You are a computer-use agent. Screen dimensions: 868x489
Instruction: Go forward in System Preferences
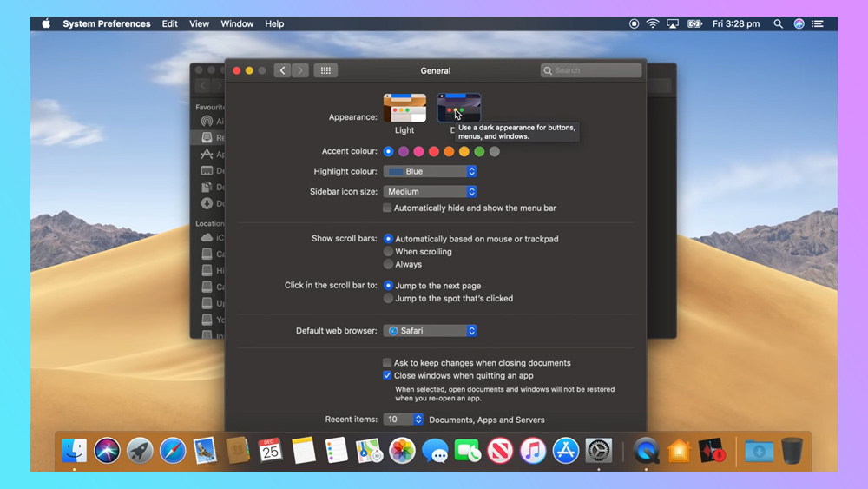click(x=300, y=70)
